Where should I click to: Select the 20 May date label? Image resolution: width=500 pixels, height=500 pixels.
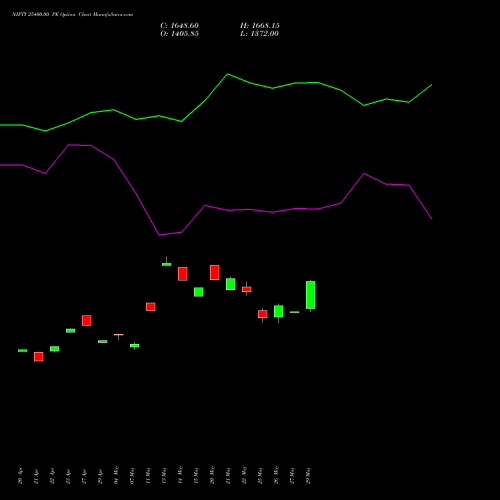coord(212,475)
